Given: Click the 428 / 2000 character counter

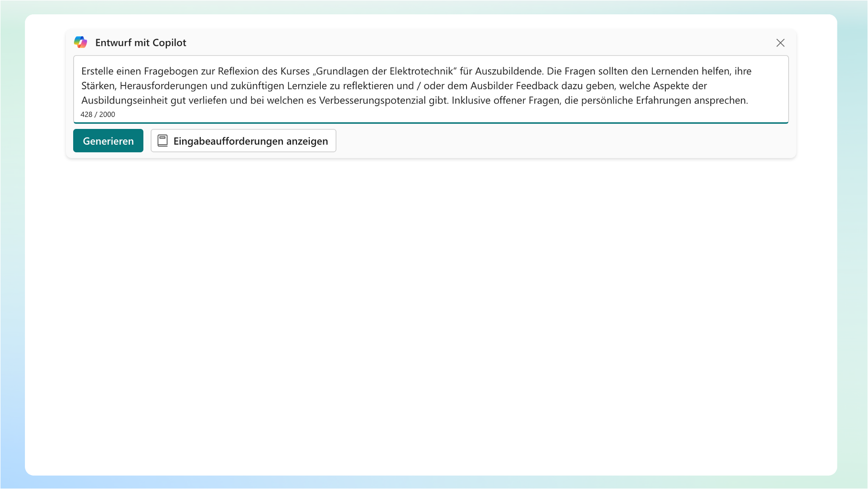Looking at the screenshot, I should [98, 115].
